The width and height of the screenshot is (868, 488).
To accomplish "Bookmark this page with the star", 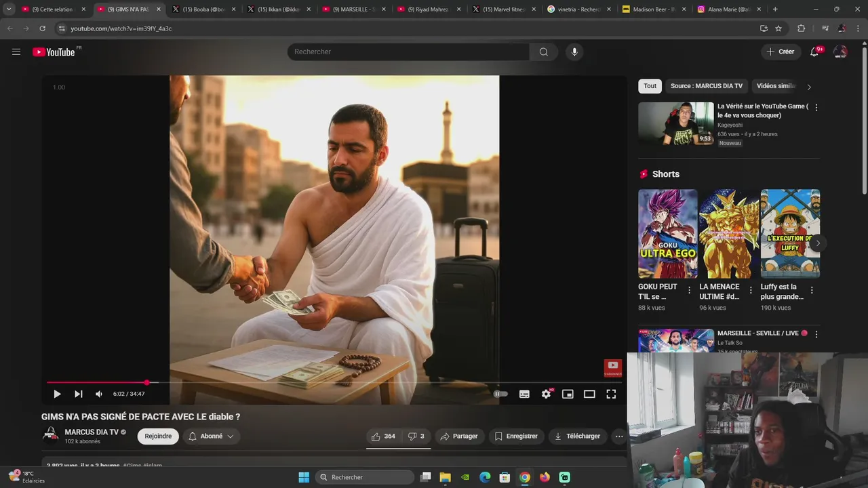I will (778, 28).
